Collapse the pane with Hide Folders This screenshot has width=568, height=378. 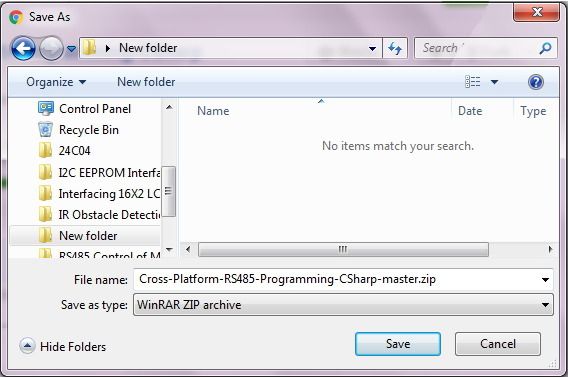point(63,346)
